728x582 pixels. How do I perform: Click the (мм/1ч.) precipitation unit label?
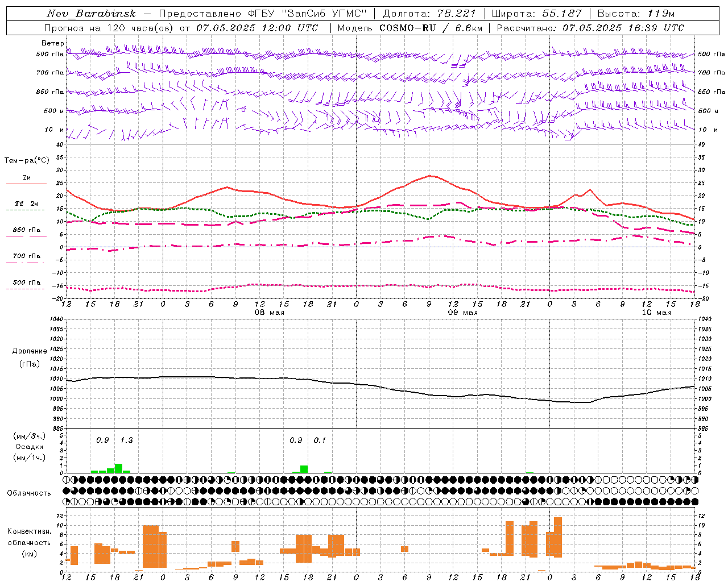point(30,458)
